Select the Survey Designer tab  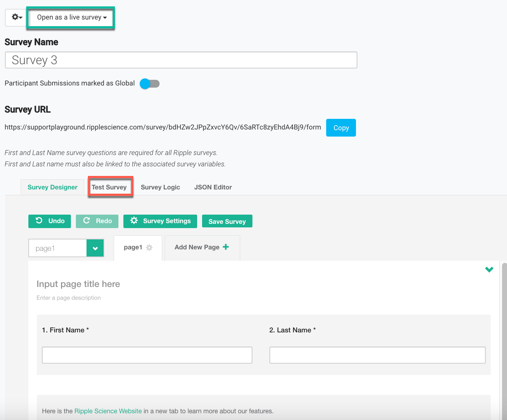pyautogui.click(x=52, y=187)
